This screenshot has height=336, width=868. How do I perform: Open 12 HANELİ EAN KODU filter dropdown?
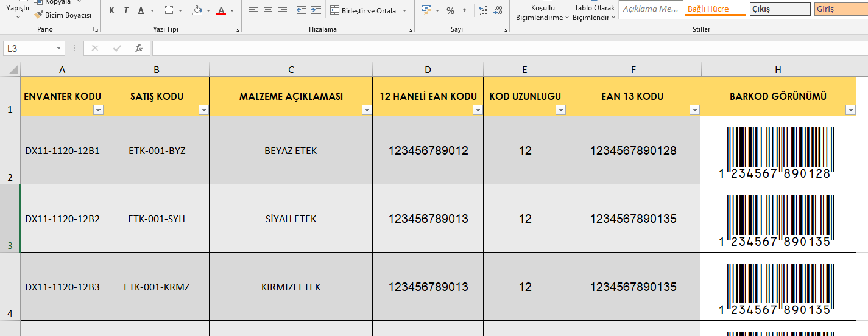(478, 110)
